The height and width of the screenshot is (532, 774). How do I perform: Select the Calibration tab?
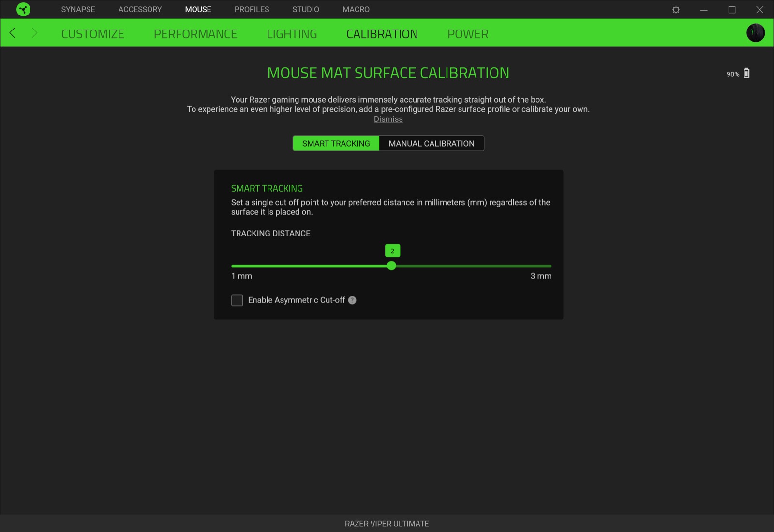coord(382,34)
